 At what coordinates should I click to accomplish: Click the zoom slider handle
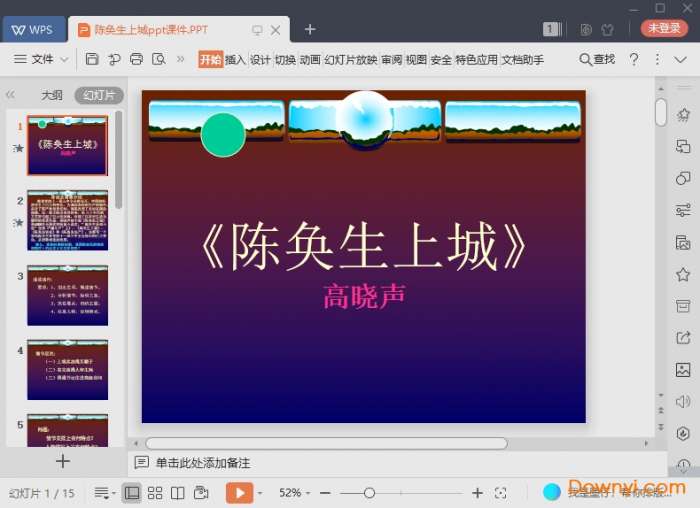tap(369, 493)
